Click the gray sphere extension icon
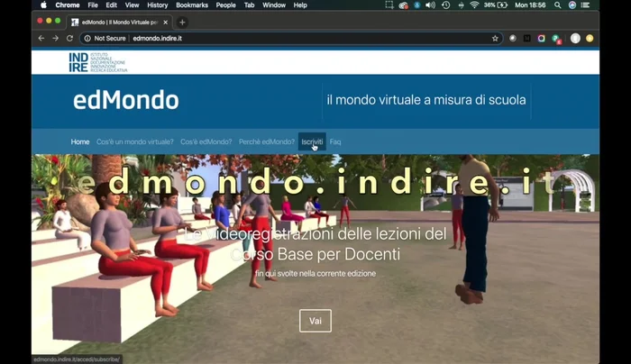The image size is (631, 364). 513,38
